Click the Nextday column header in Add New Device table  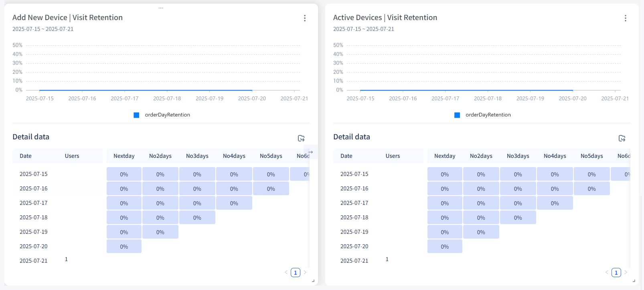pos(124,156)
